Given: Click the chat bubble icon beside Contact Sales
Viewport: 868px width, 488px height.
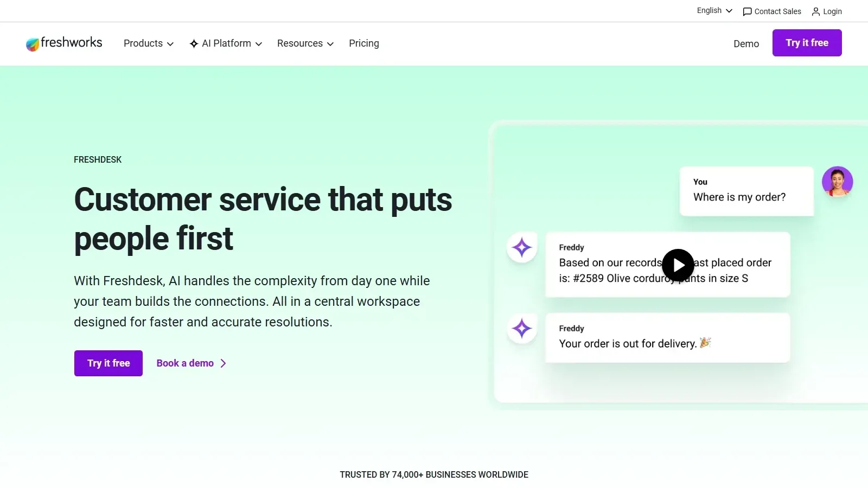Looking at the screenshot, I should click(x=747, y=11).
